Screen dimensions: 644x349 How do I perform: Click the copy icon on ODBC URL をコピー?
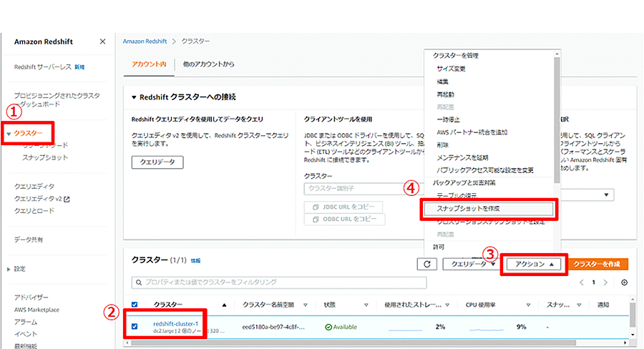tap(316, 220)
